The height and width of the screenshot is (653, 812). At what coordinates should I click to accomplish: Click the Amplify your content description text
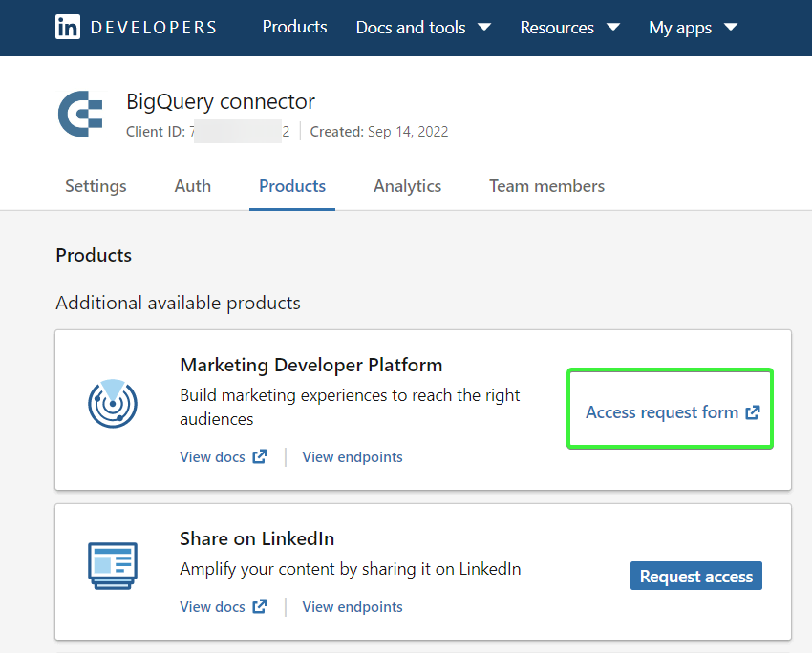click(350, 569)
